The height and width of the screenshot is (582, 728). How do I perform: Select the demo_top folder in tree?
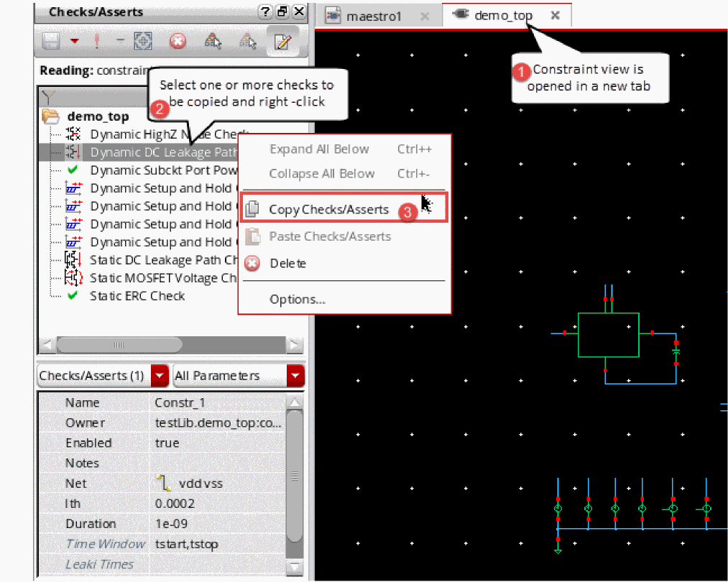98,116
